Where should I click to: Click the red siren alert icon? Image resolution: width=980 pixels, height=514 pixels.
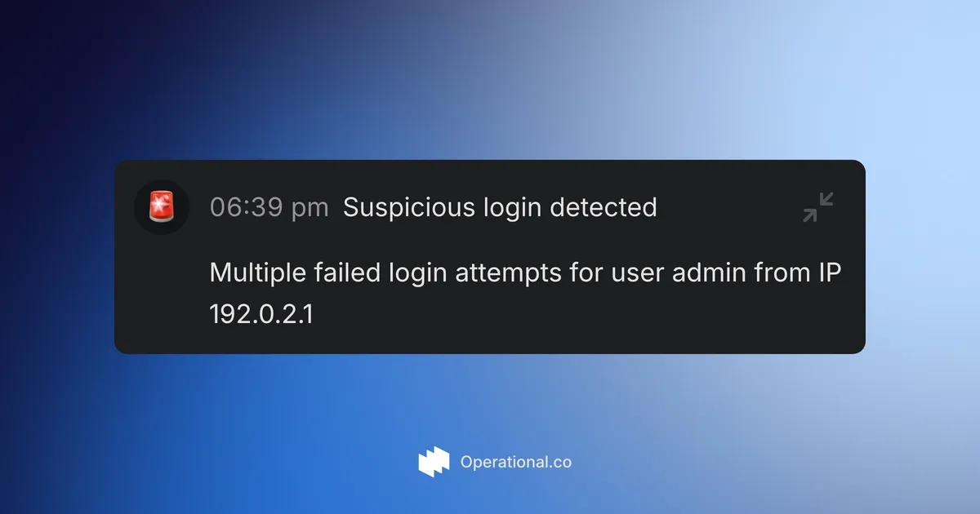[161, 207]
